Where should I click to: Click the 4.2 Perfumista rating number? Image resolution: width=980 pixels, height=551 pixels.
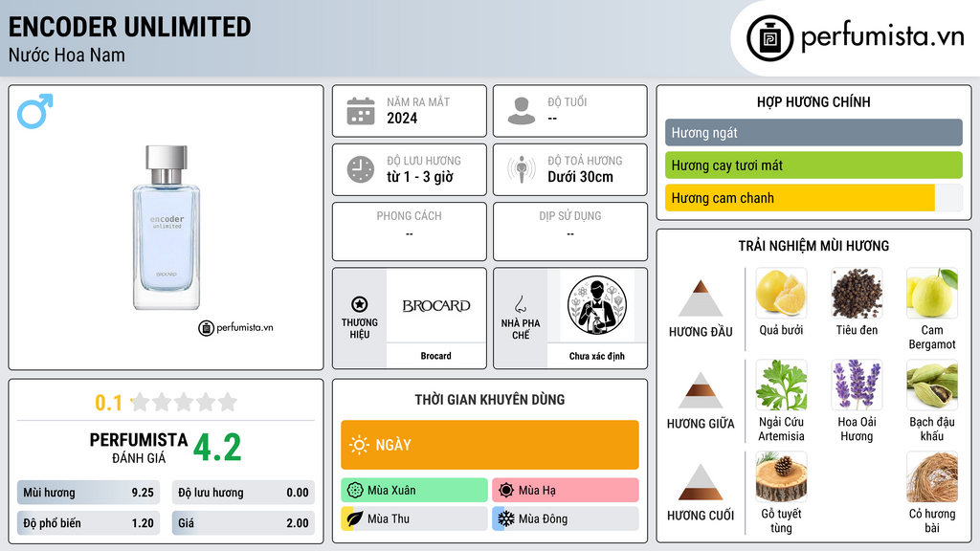[217, 448]
